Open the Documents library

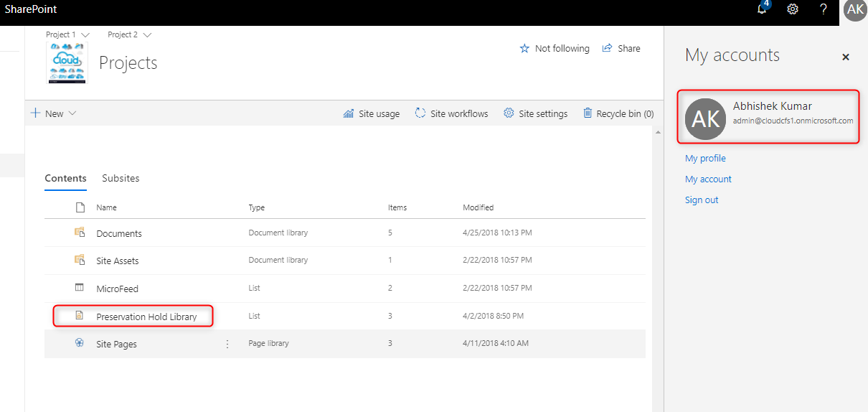click(x=119, y=233)
